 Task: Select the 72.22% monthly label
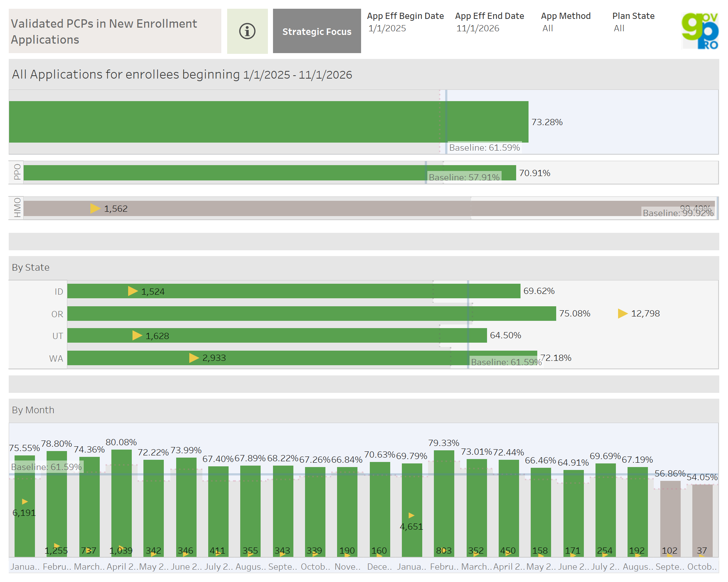[x=153, y=453]
